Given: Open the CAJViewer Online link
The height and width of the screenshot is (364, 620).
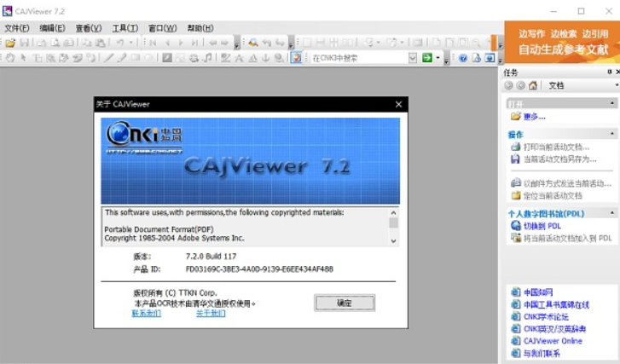Looking at the screenshot, I should pos(553,341).
